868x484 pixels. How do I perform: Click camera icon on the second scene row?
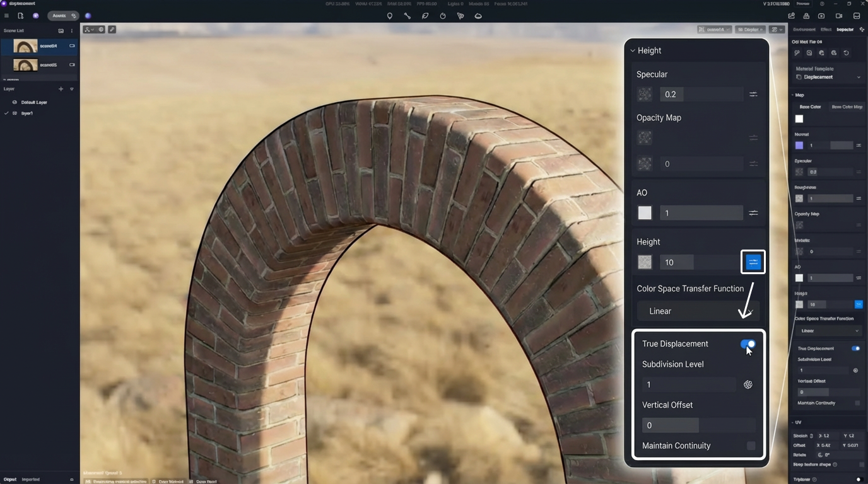[72, 65]
